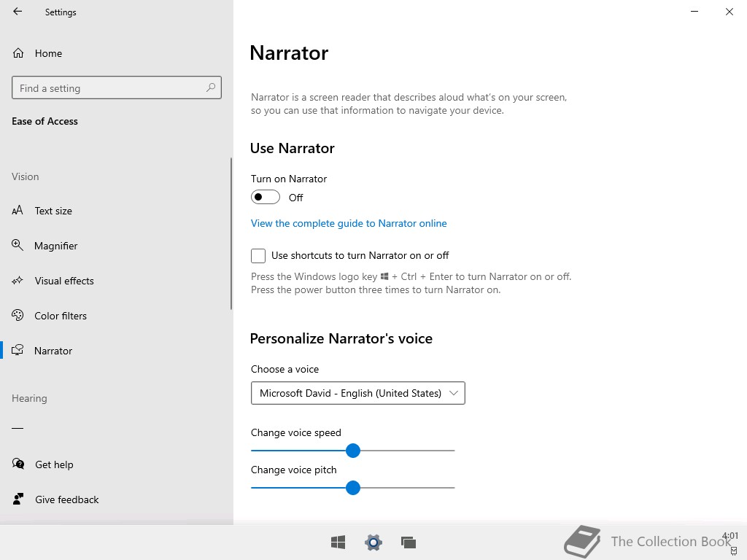Focus the Find a setting search box

[117, 87]
